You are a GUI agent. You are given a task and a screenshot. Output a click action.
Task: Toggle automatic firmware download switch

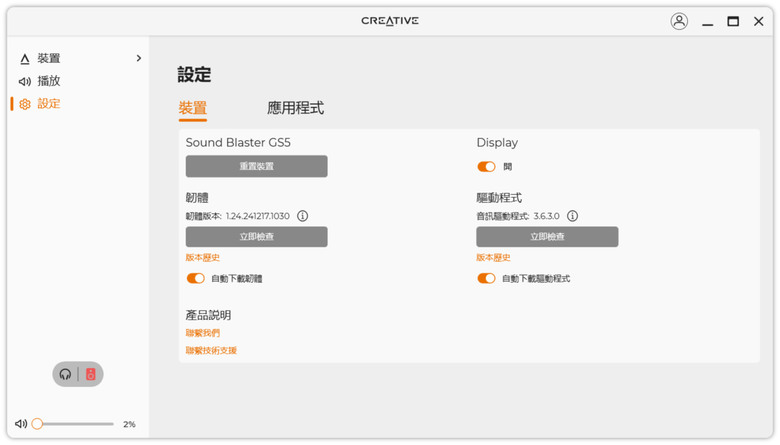tap(195, 278)
